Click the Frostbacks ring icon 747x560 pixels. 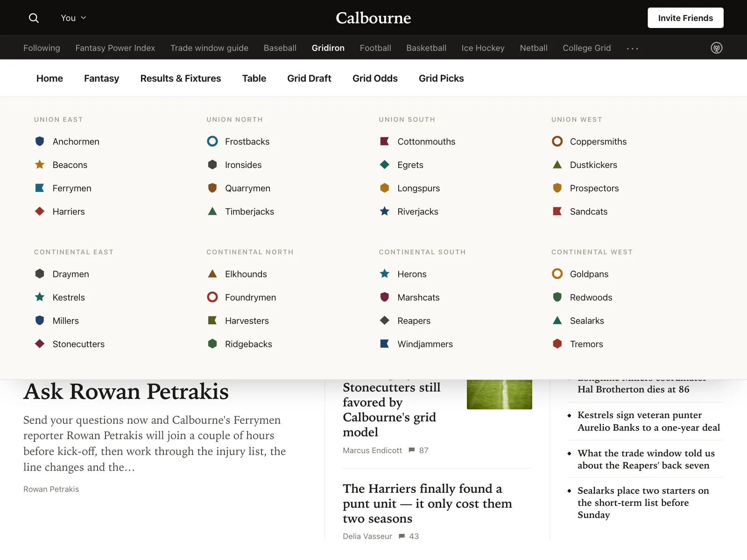pos(212,141)
